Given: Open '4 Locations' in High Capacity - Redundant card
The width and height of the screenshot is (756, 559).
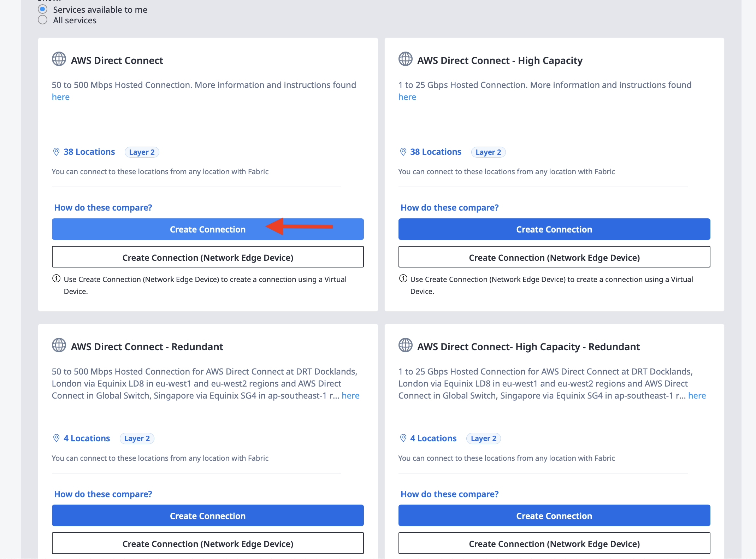Looking at the screenshot, I should pos(433,439).
